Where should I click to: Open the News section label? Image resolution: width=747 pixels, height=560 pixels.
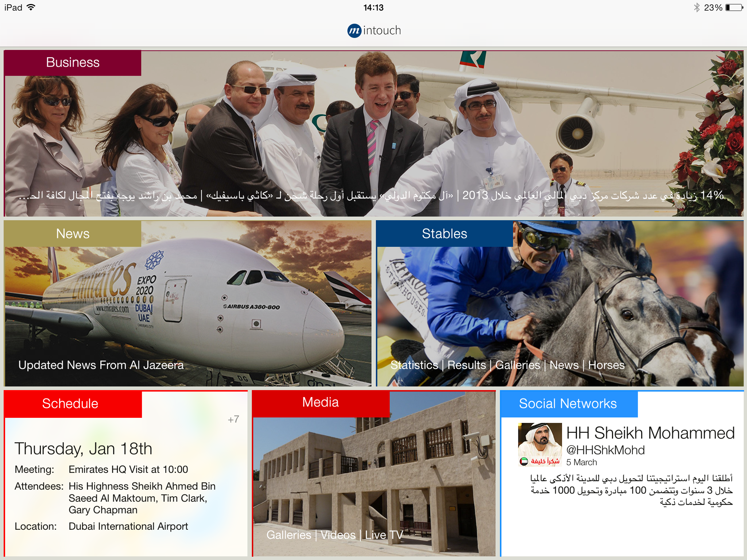(x=73, y=234)
